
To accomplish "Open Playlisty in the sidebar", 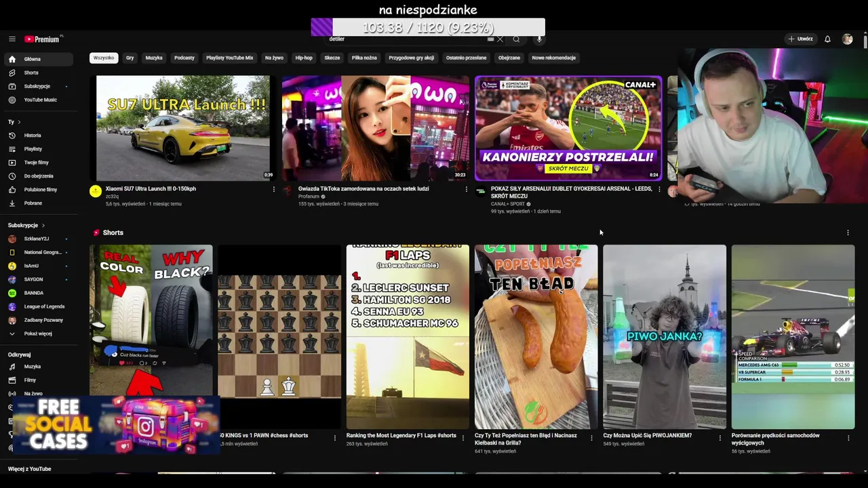I will [x=38, y=149].
